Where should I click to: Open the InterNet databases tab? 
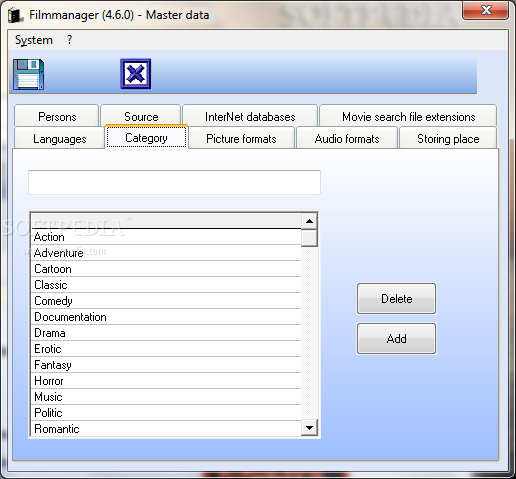[250, 116]
